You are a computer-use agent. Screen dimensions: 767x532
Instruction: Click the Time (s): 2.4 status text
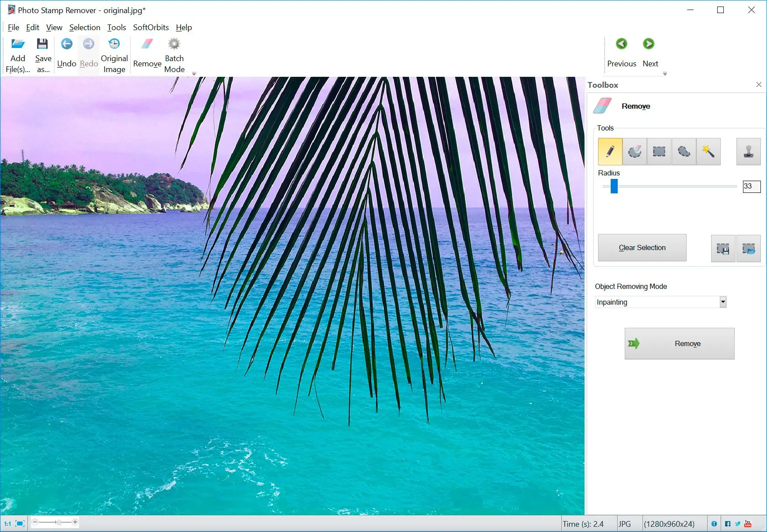[583, 524]
